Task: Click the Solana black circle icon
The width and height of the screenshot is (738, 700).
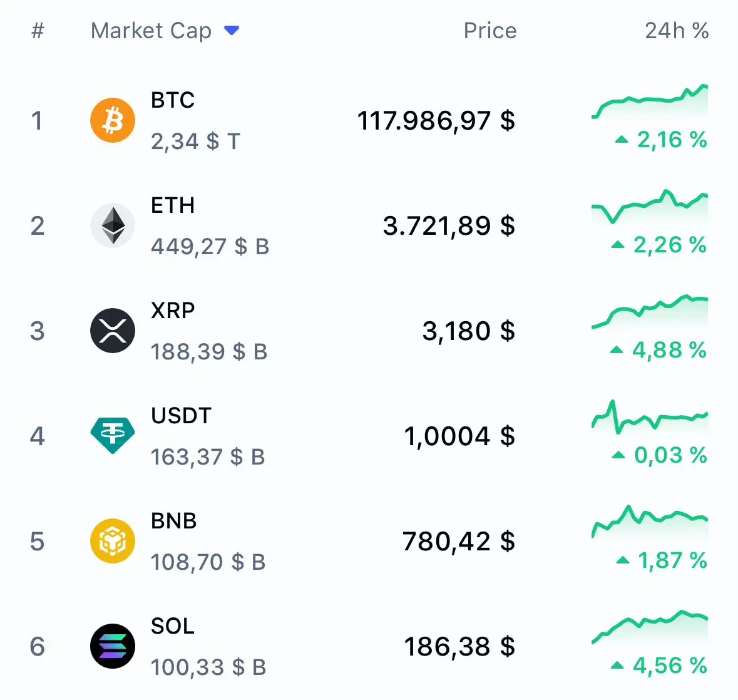Action: (113, 646)
